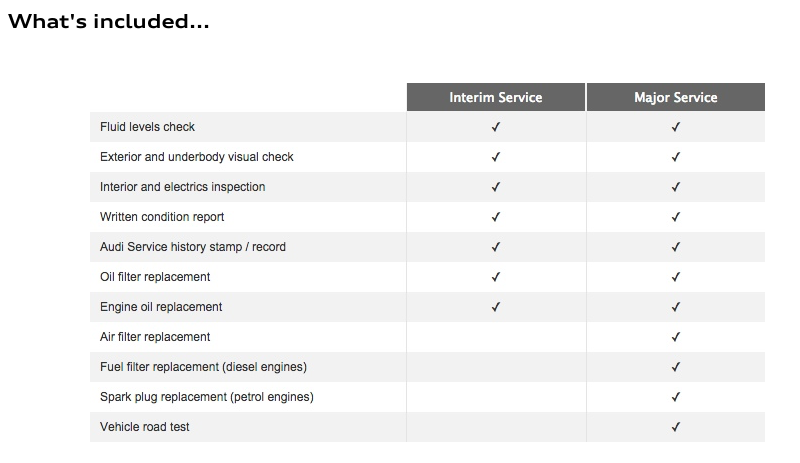Click the Interim Service column header
Viewport: 800px width, 463px height.
(x=496, y=97)
